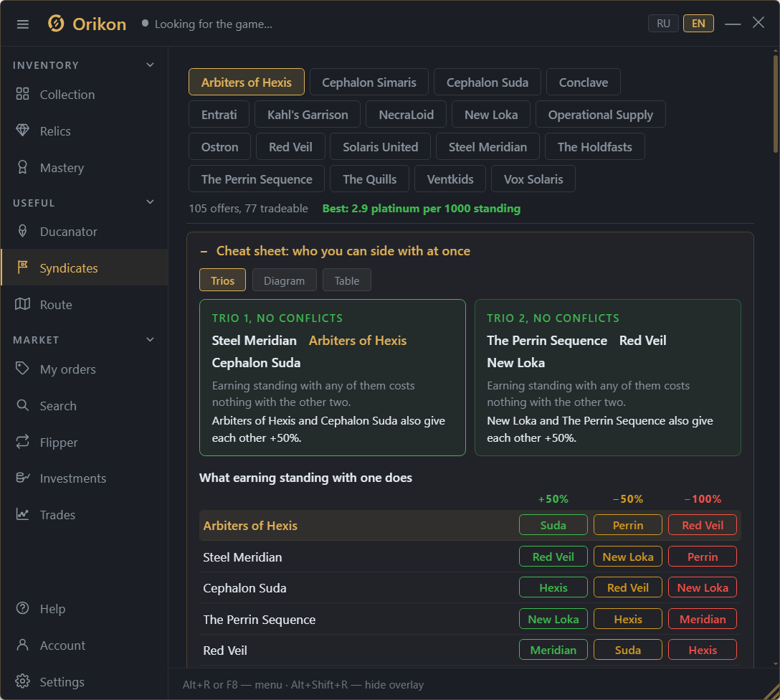Click the 'Looking for the game...' status

[x=214, y=24]
